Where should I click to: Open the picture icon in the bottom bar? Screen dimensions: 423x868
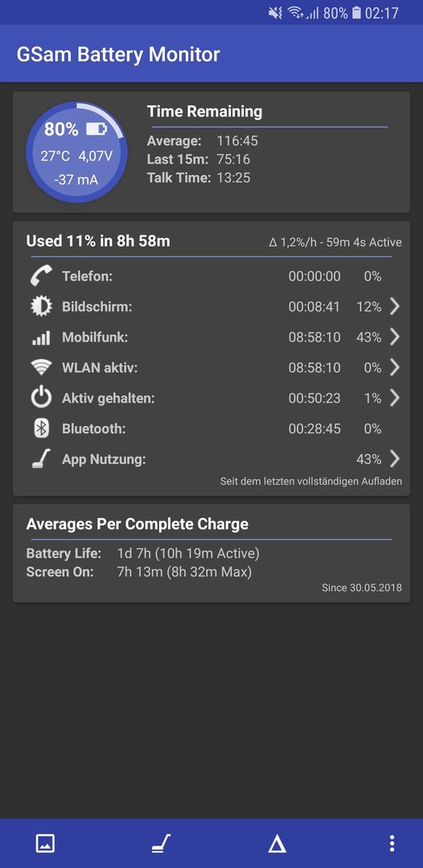pos(45,844)
